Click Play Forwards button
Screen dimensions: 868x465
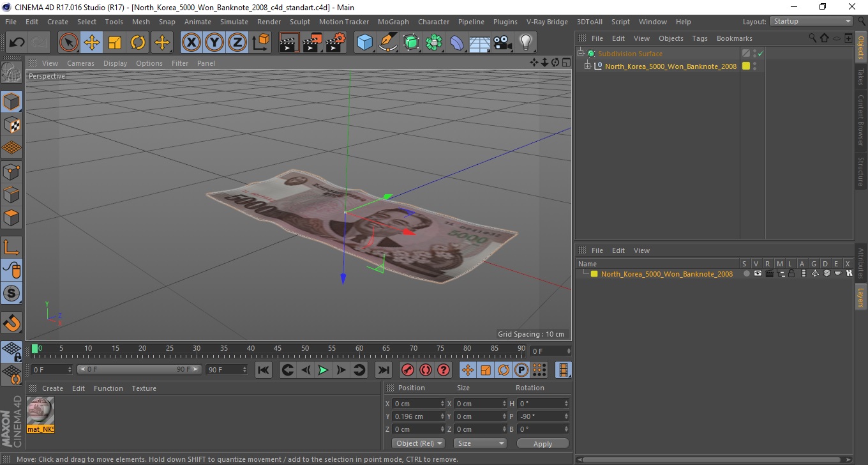coord(323,370)
